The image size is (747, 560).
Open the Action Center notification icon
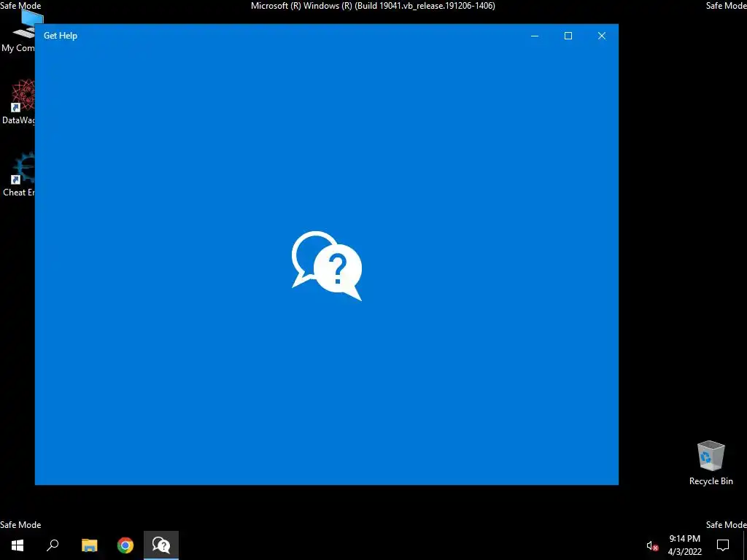click(723, 545)
